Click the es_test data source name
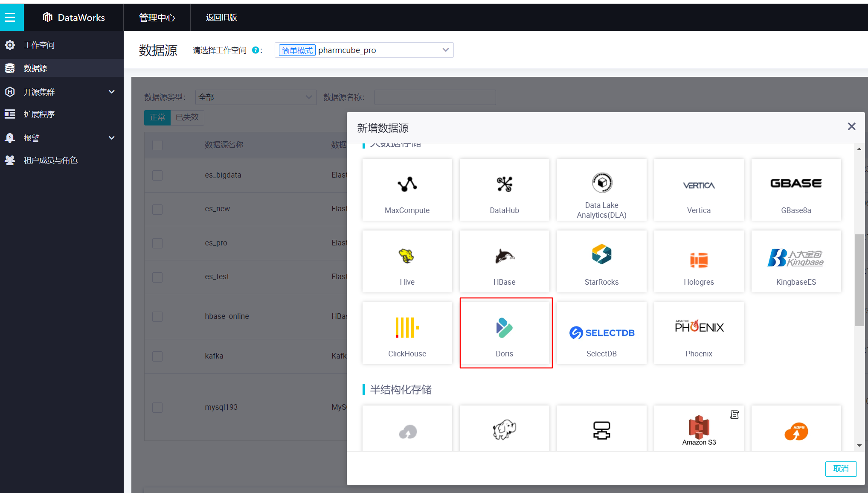The width and height of the screenshot is (868, 493). (x=217, y=277)
